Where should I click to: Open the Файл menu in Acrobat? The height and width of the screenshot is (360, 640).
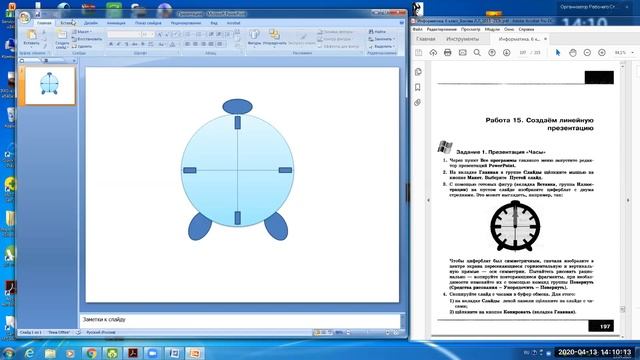[x=417, y=29]
